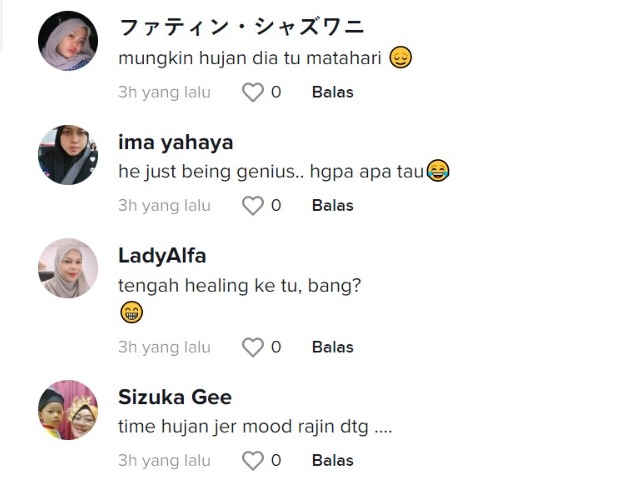Like ima yahaya's comment with heart icon
This screenshot has width=628, height=487.
point(253,206)
